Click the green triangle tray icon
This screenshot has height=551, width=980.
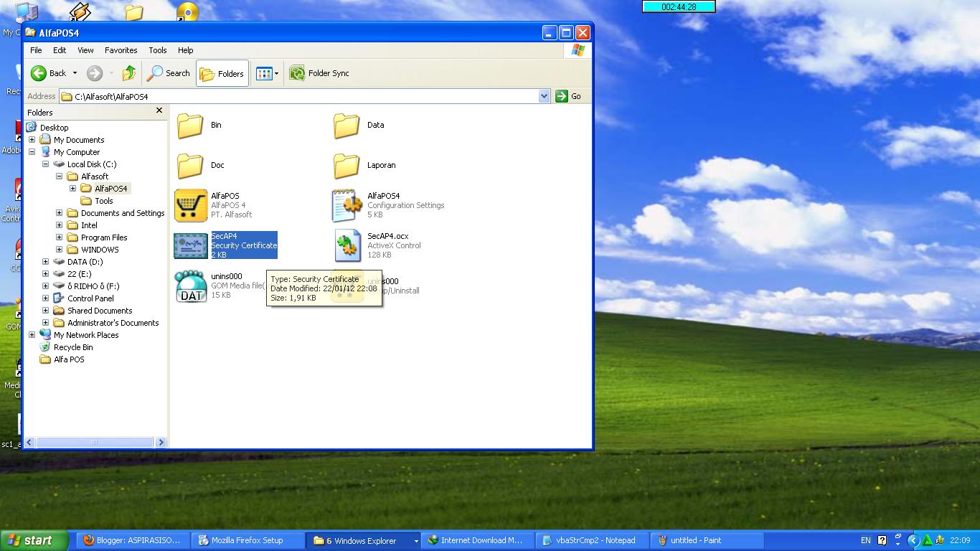[x=927, y=540]
